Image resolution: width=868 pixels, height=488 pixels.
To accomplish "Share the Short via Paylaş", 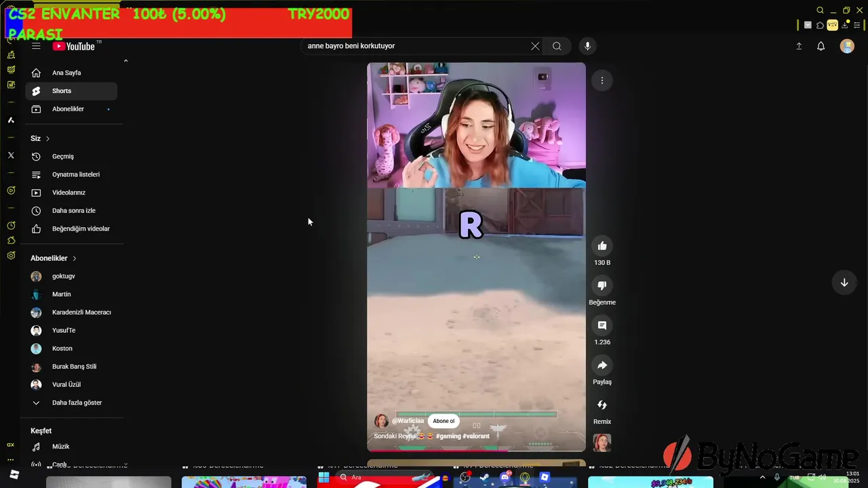I will pyautogui.click(x=602, y=365).
